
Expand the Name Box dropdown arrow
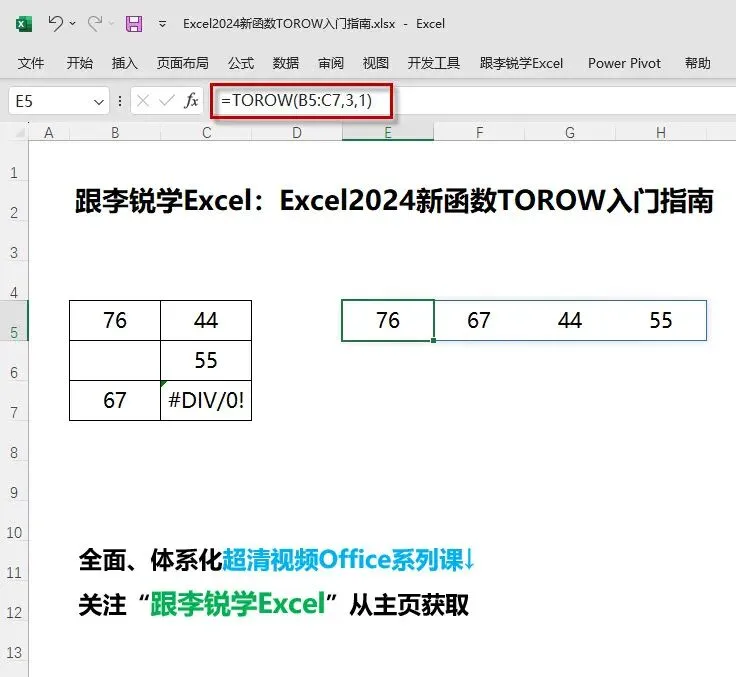tap(99, 101)
